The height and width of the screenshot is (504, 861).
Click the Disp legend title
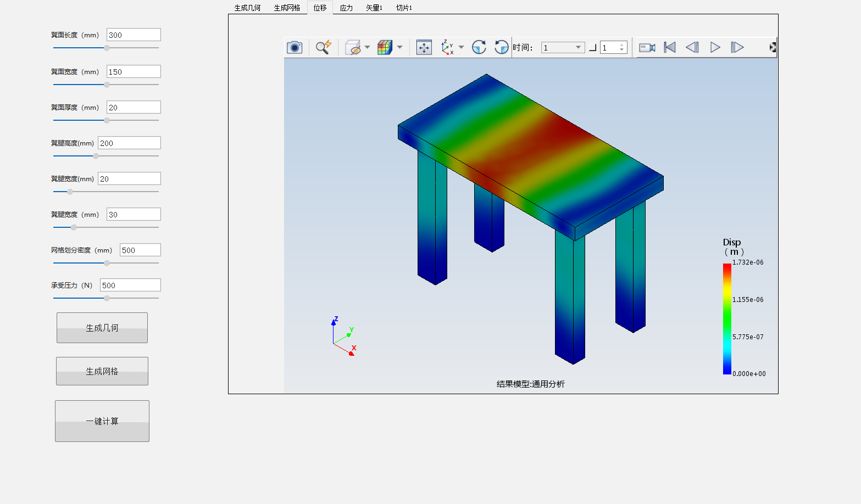pos(732,247)
